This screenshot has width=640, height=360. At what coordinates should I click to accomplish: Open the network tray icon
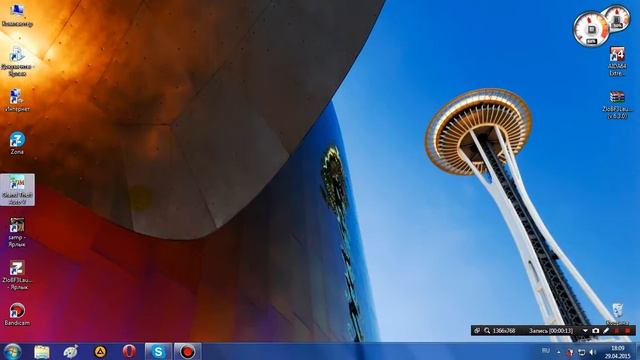pyautogui.click(x=582, y=352)
